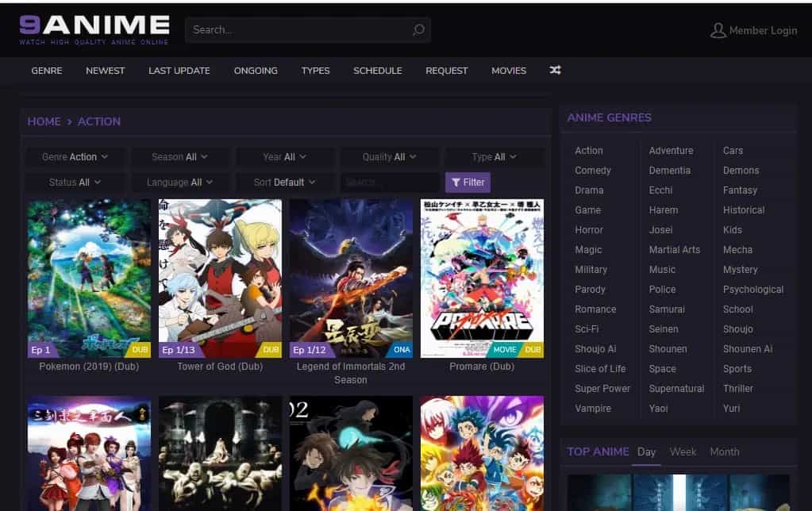This screenshot has width=812, height=511.
Task: Open the GENRE menu
Action: click(x=47, y=71)
